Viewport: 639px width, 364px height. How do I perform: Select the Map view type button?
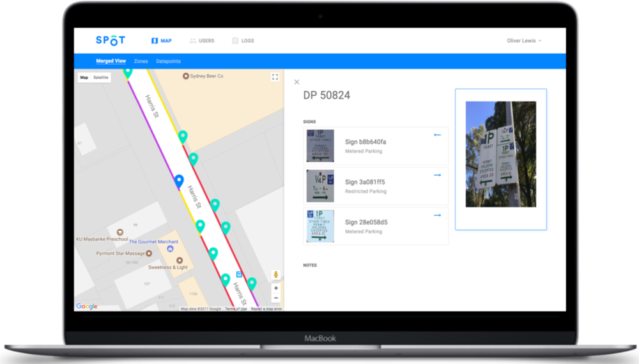pos(84,77)
